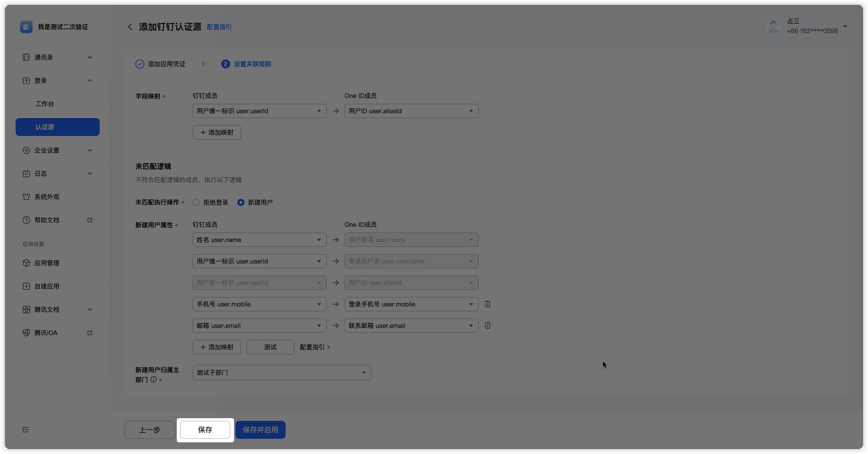Go to 工作台 in sidebar
Image resolution: width=868 pixels, height=454 pixels.
click(44, 104)
